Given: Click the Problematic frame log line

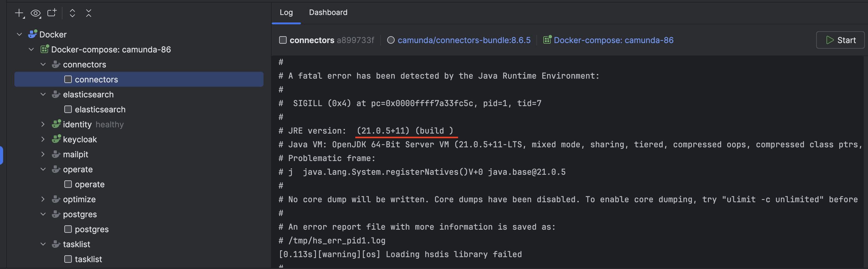Looking at the screenshot, I should (x=327, y=158).
